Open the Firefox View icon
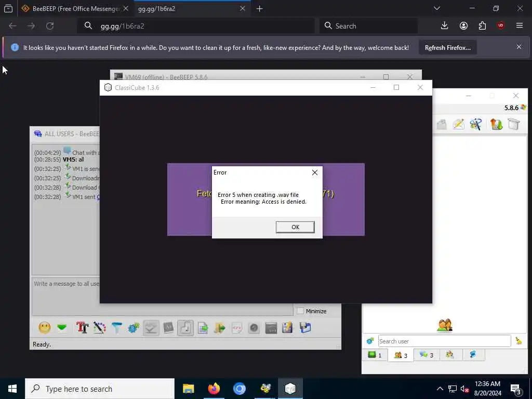 click(x=8, y=8)
